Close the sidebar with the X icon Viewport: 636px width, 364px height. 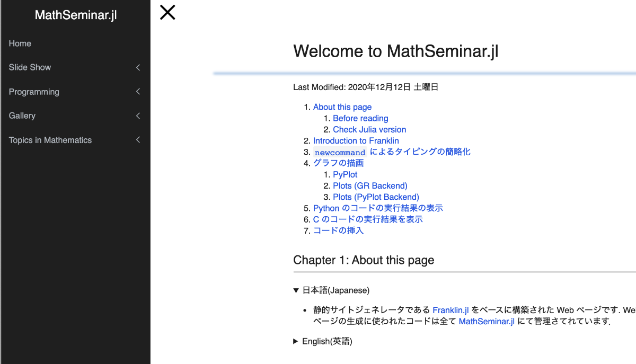[167, 12]
